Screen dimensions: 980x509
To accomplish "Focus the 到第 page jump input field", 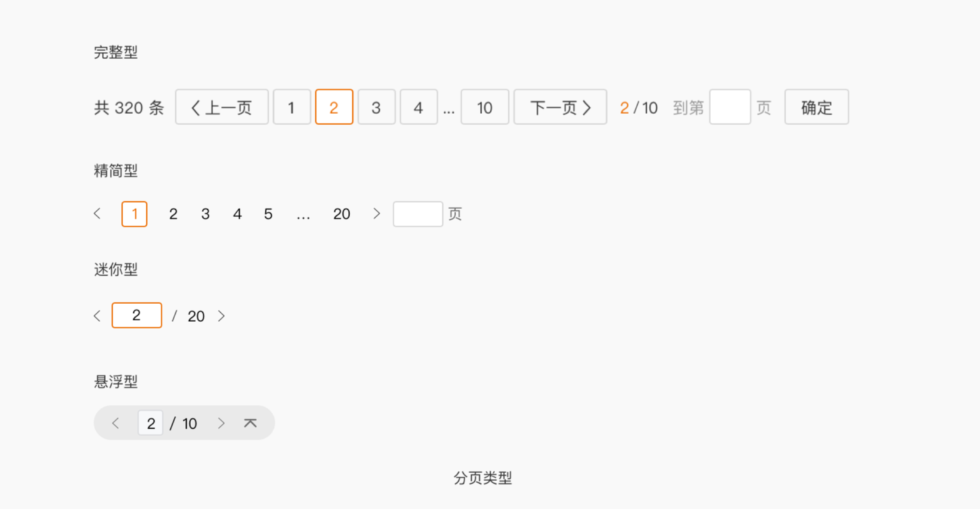I will point(730,107).
